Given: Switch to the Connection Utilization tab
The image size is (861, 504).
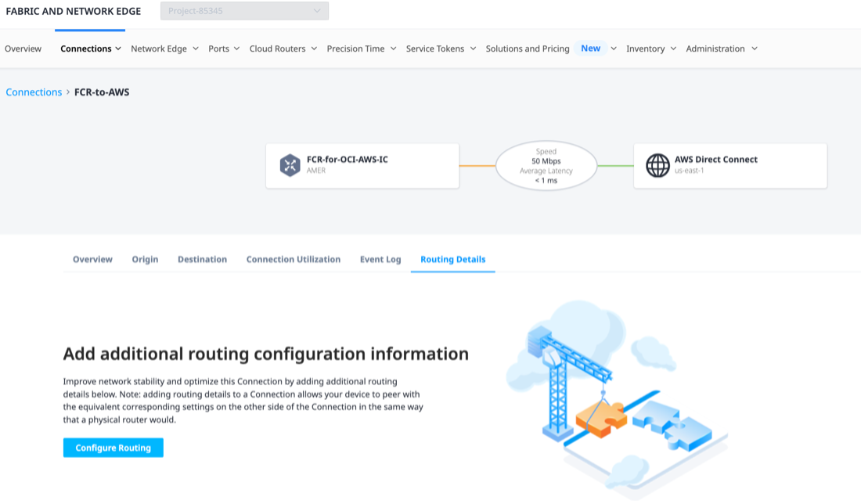Looking at the screenshot, I should pyautogui.click(x=294, y=259).
